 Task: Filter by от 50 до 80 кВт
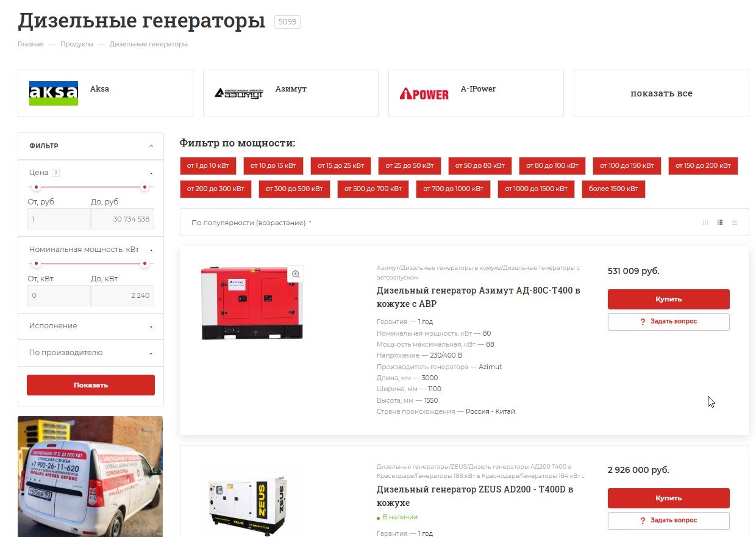tap(480, 165)
